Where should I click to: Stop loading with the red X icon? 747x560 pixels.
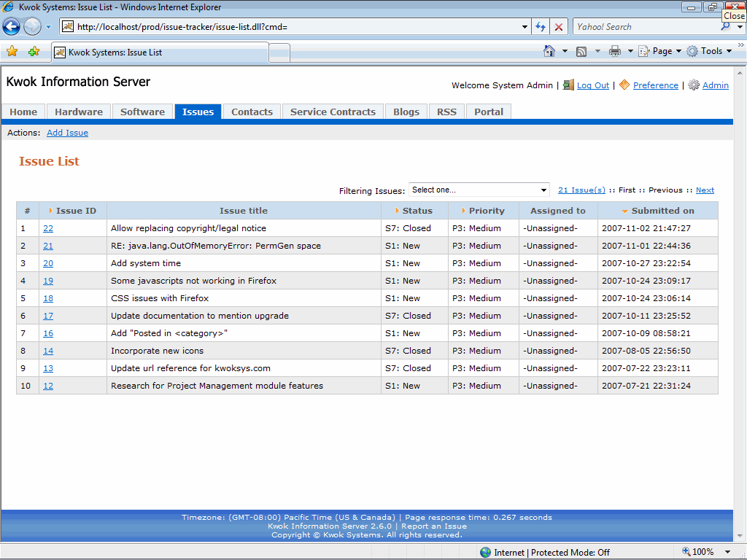[x=558, y=27]
